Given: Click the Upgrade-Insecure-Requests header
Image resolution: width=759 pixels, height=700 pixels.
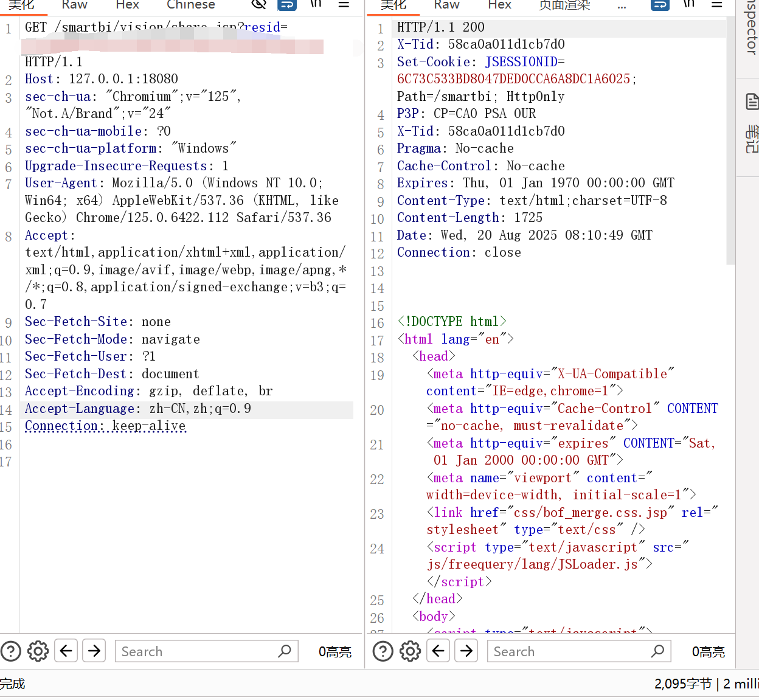Looking at the screenshot, I should [126, 166].
